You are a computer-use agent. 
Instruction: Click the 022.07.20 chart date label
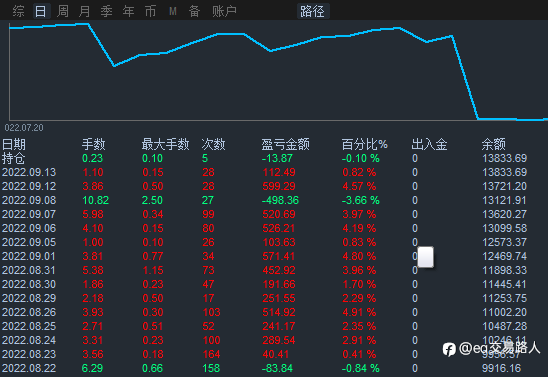(24, 128)
